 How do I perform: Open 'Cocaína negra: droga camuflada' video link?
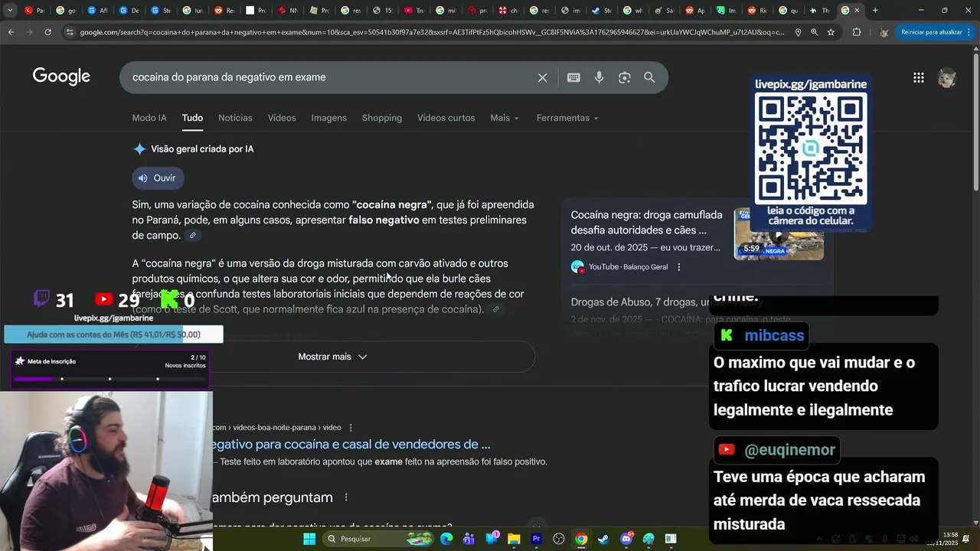pos(646,223)
